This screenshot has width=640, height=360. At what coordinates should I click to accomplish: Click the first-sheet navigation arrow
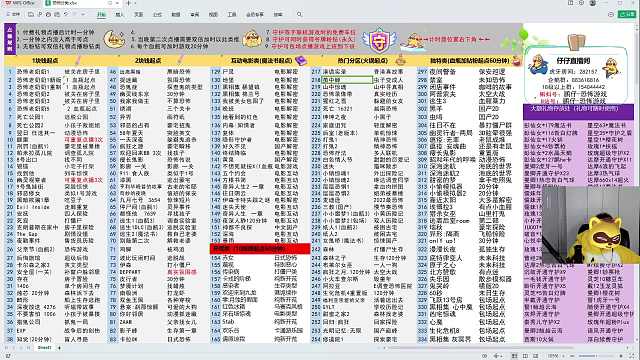click(x=7, y=348)
